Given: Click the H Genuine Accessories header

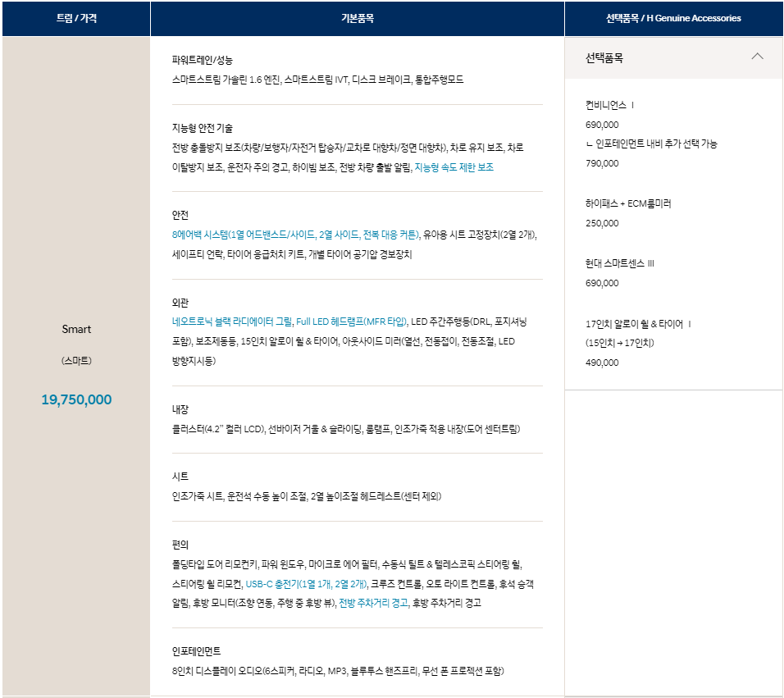Looking at the screenshot, I should coord(674,17).
